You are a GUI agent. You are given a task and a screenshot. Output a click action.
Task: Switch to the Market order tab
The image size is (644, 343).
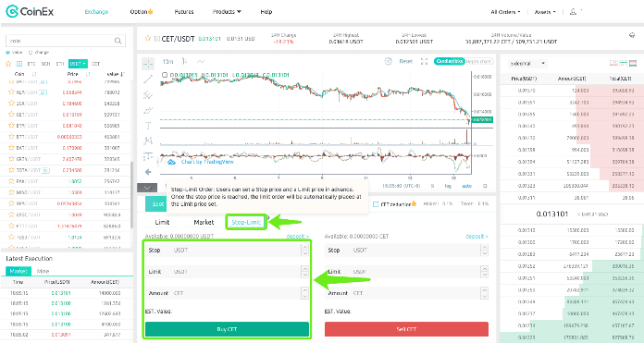204,222
